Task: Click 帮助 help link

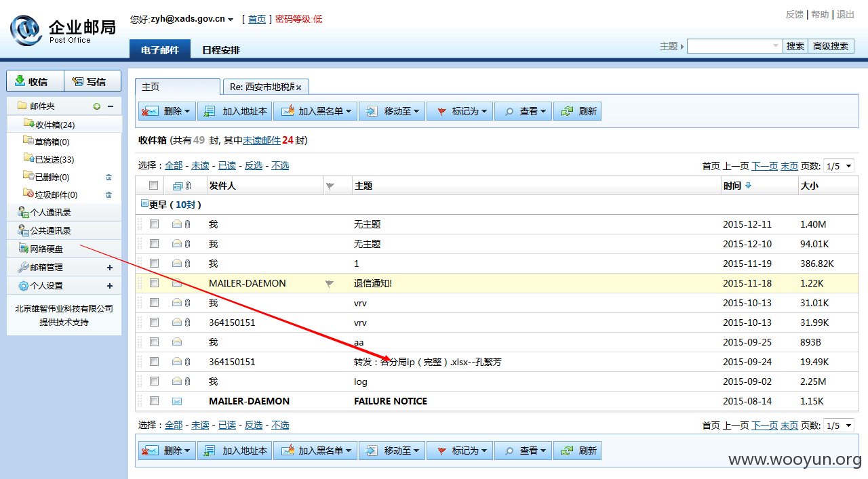Action: [820, 14]
